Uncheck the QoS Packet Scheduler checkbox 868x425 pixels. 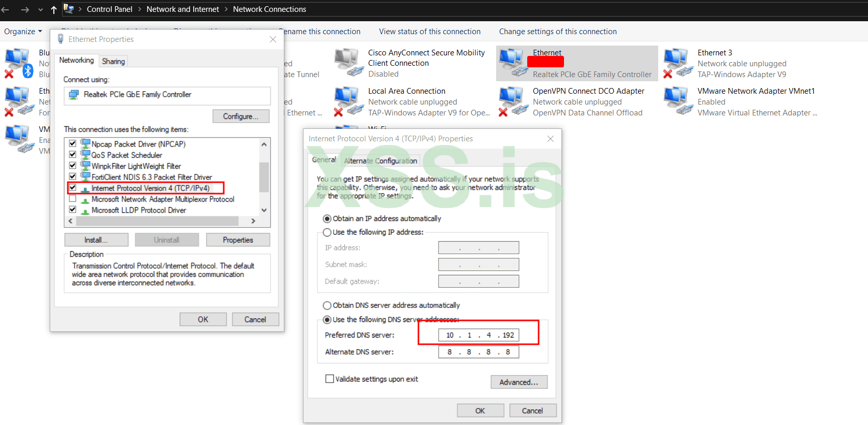click(x=73, y=154)
